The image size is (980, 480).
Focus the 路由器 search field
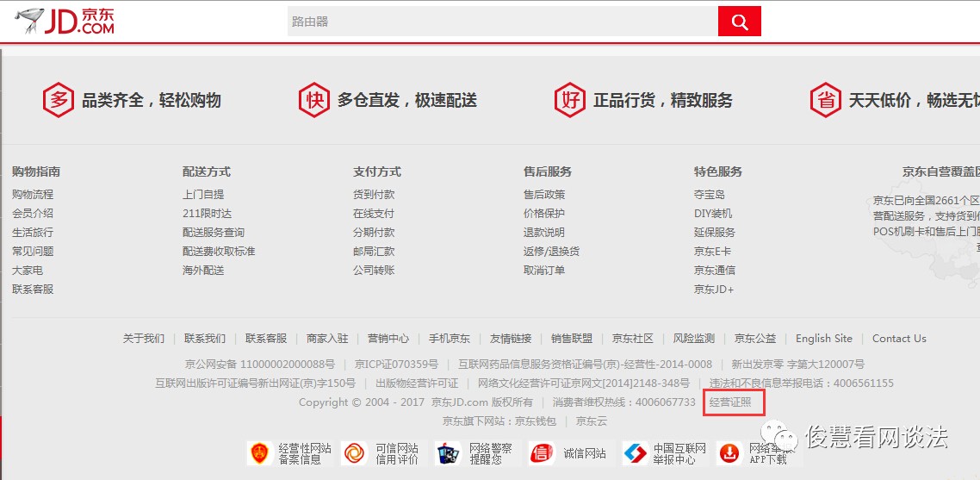(503, 22)
